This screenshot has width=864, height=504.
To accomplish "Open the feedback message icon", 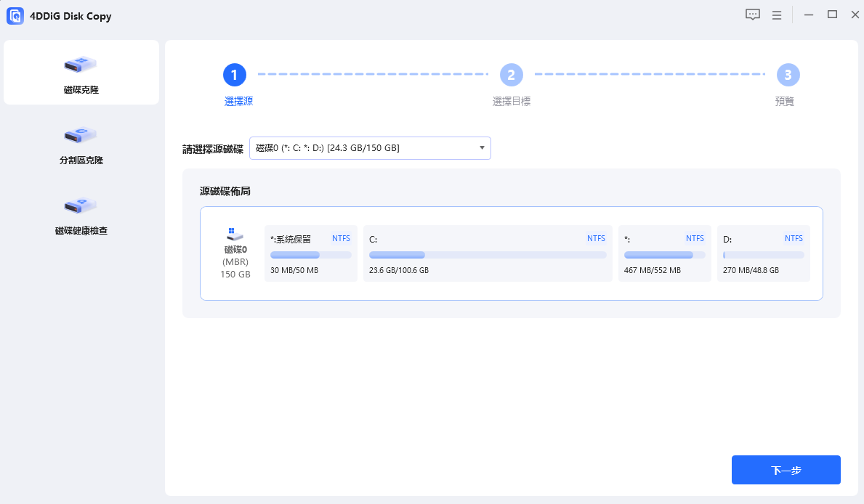I will [x=752, y=15].
